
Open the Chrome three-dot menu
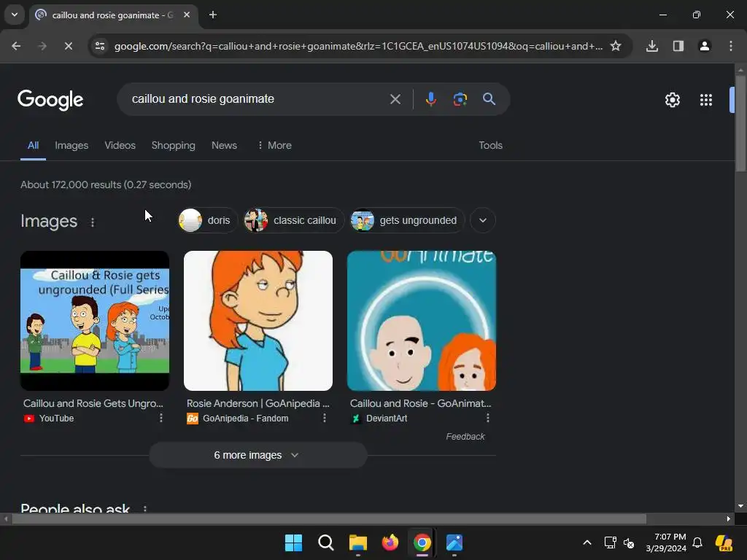pyautogui.click(x=731, y=46)
